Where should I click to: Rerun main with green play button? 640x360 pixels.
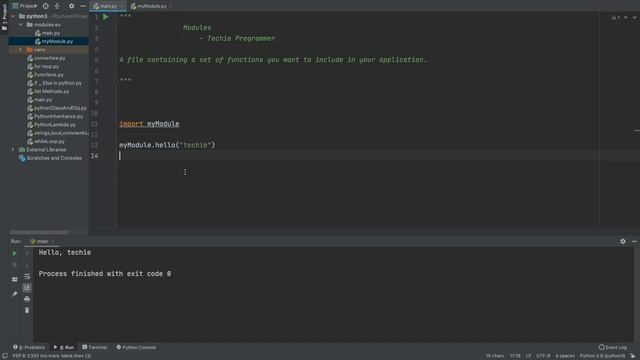click(15, 253)
